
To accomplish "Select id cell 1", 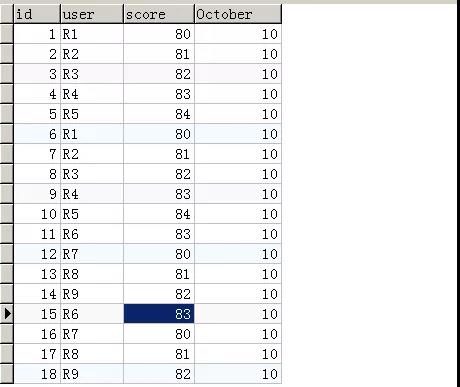I will click(x=37, y=34).
